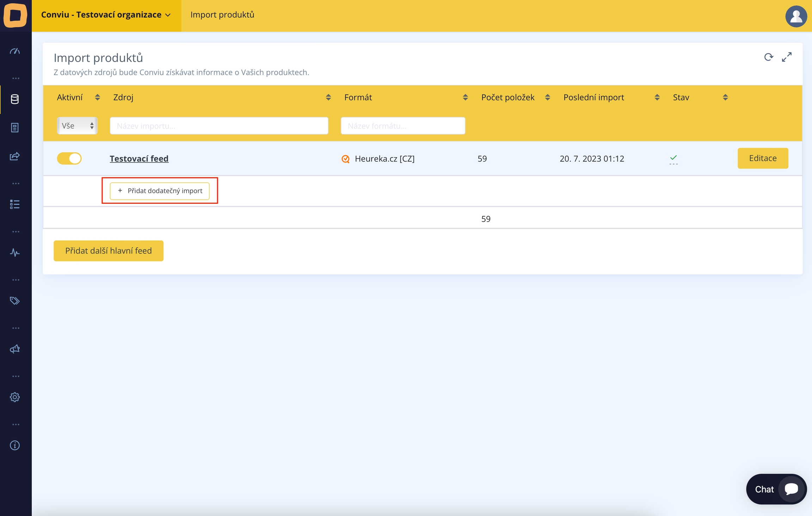This screenshot has width=812, height=516.
Task: Open the Chat widget
Action: click(776, 489)
